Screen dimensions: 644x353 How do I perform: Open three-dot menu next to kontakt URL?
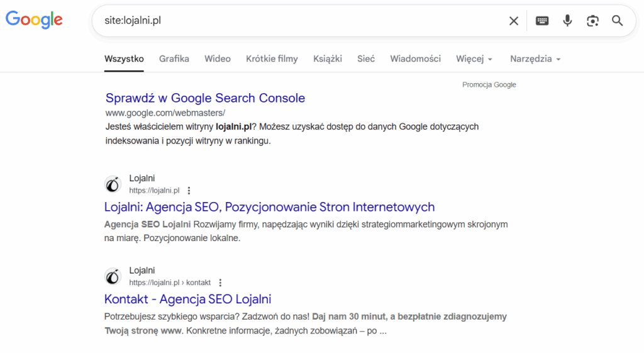click(x=220, y=283)
